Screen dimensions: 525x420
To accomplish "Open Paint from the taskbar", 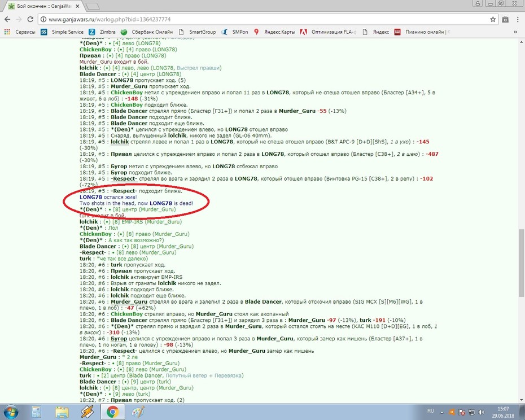I will coord(138,412).
